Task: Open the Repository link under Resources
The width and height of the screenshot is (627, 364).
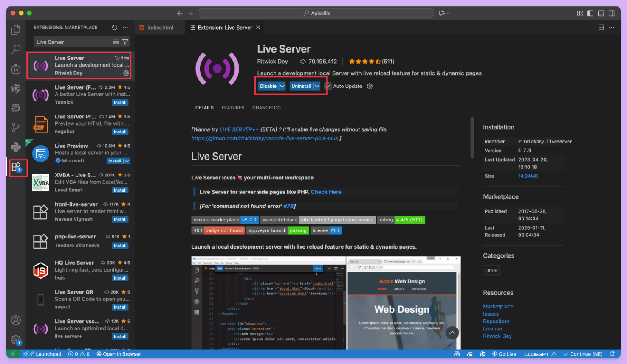Action: (496, 321)
